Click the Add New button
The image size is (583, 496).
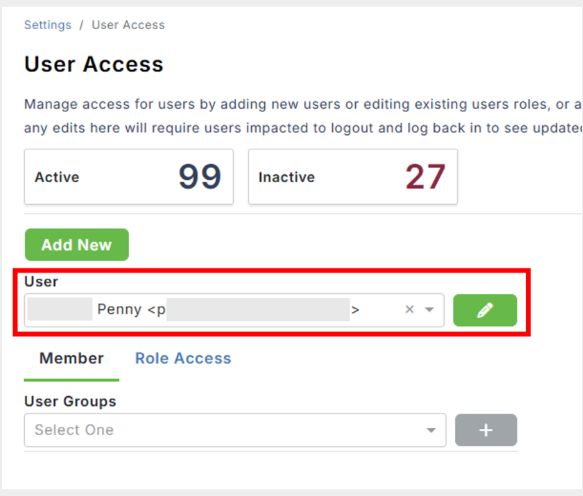point(77,245)
